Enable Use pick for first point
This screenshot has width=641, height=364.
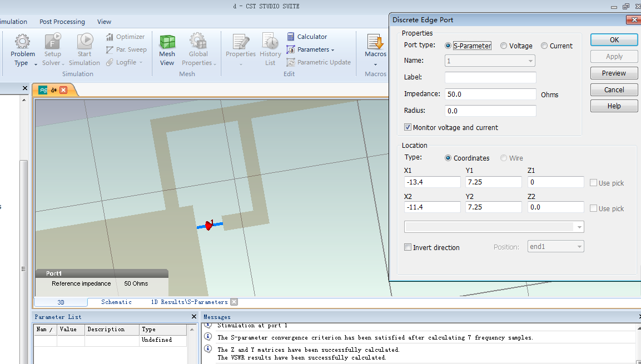coord(593,183)
